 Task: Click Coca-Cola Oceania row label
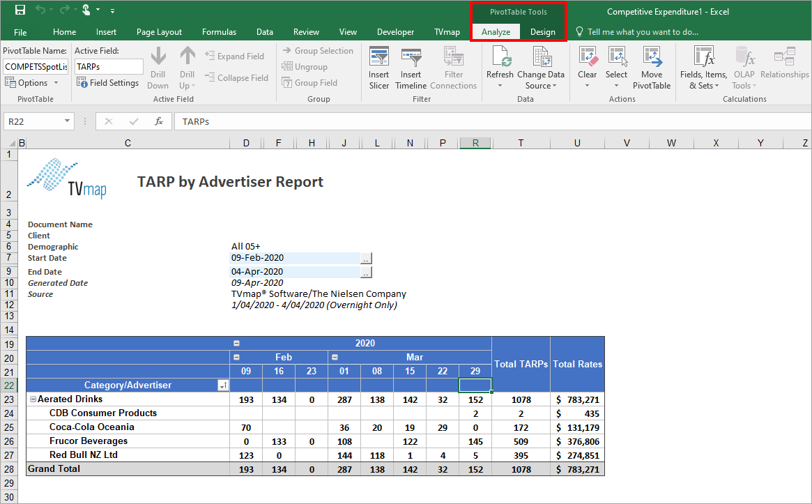[x=92, y=427]
